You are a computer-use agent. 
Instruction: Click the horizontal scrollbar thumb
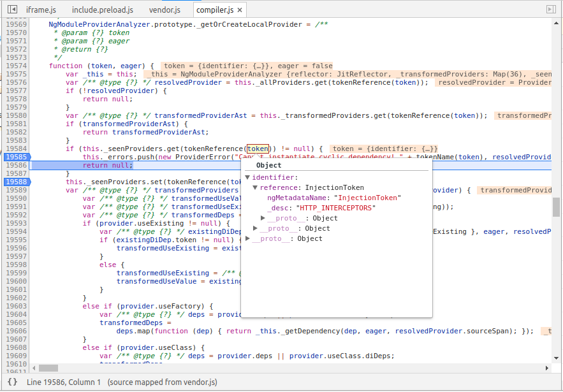[48, 368]
